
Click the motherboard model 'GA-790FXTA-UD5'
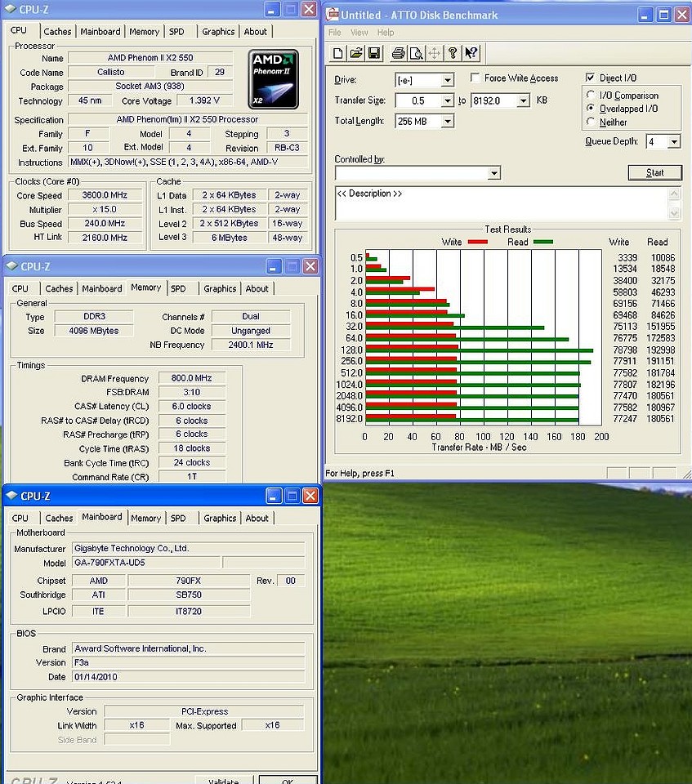(146, 563)
